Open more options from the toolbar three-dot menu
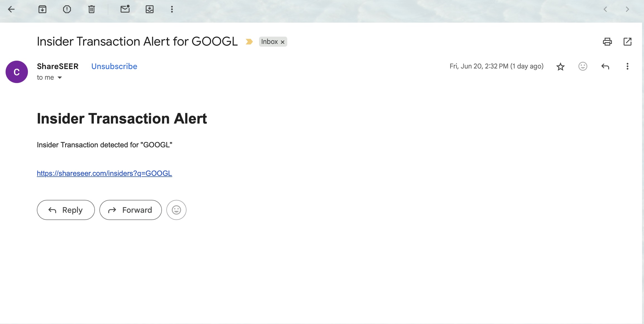The height and width of the screenshot is (324, 644). (x=172, y=9)
